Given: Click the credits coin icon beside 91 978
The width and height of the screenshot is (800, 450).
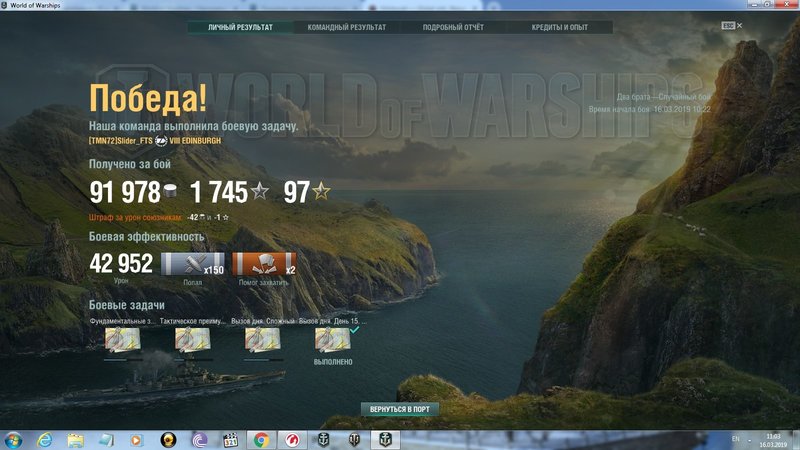Looking at the screenshot, I should (170, 192).
